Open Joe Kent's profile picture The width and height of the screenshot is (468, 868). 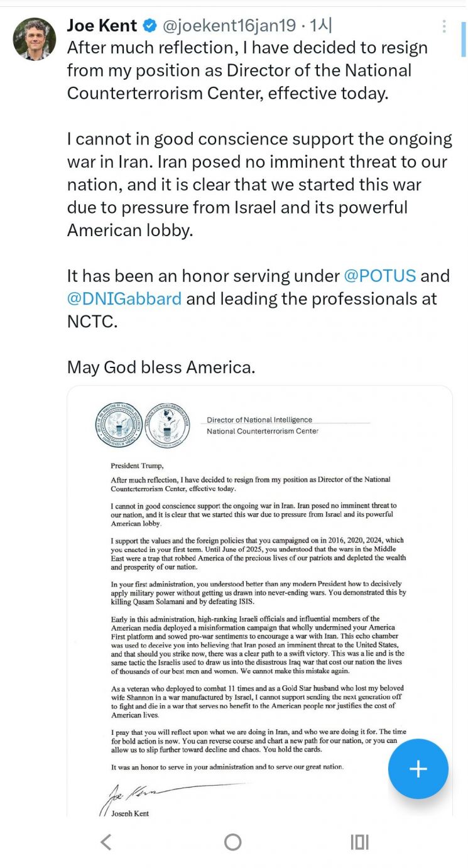(x=34, y=39)
